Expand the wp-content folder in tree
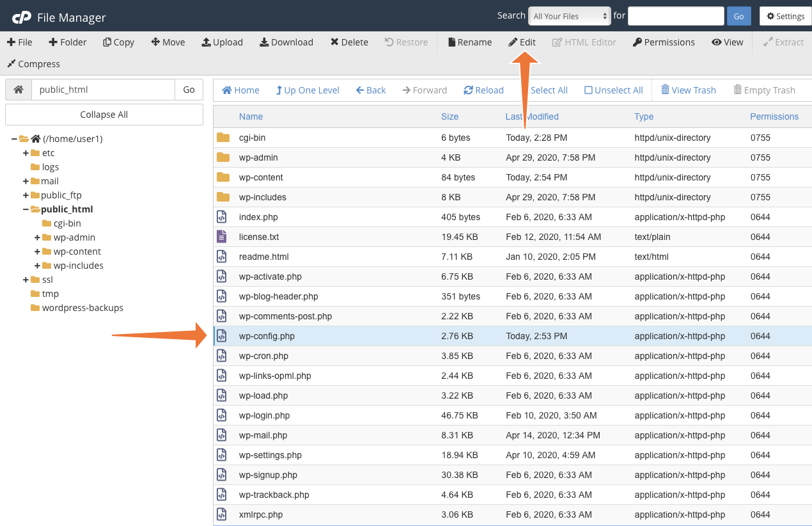The height and width of the screenshot is (526, 812). 38,251
